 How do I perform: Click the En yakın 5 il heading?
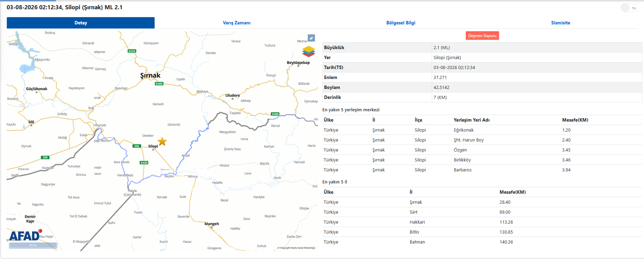335,182
